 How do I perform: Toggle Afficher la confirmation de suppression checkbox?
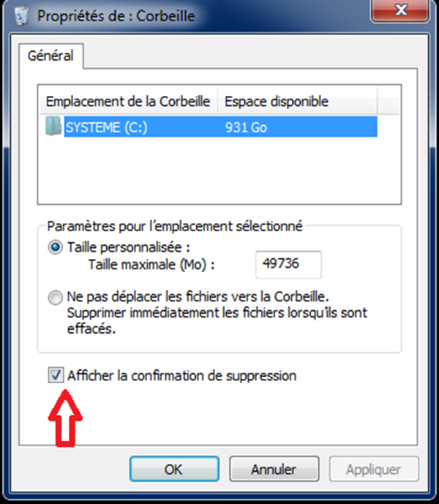(x=56, y=376)
